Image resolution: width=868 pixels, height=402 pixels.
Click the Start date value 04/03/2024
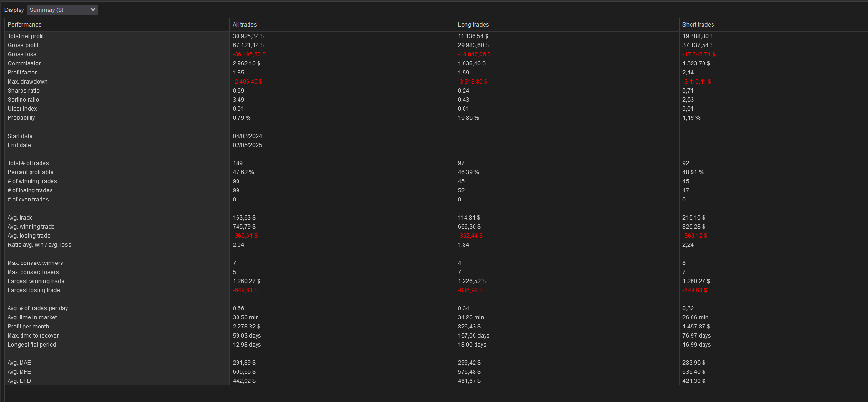(x=248, y=136)
